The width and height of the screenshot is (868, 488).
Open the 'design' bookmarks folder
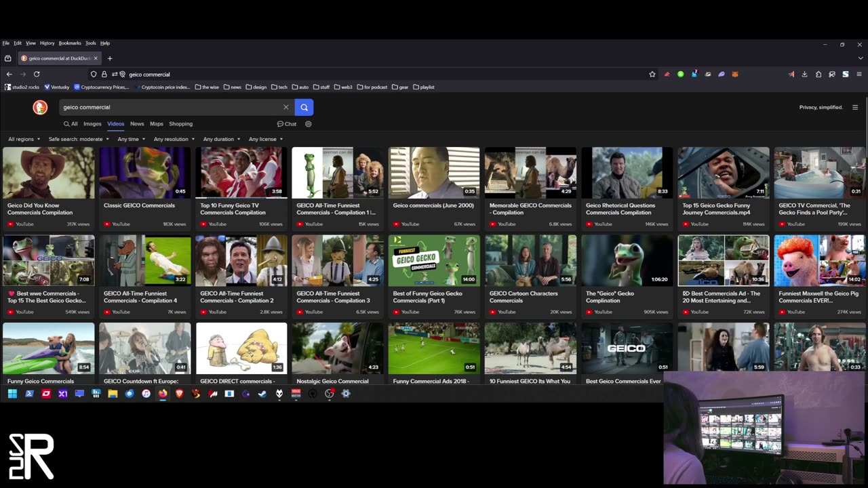[256, 87]
